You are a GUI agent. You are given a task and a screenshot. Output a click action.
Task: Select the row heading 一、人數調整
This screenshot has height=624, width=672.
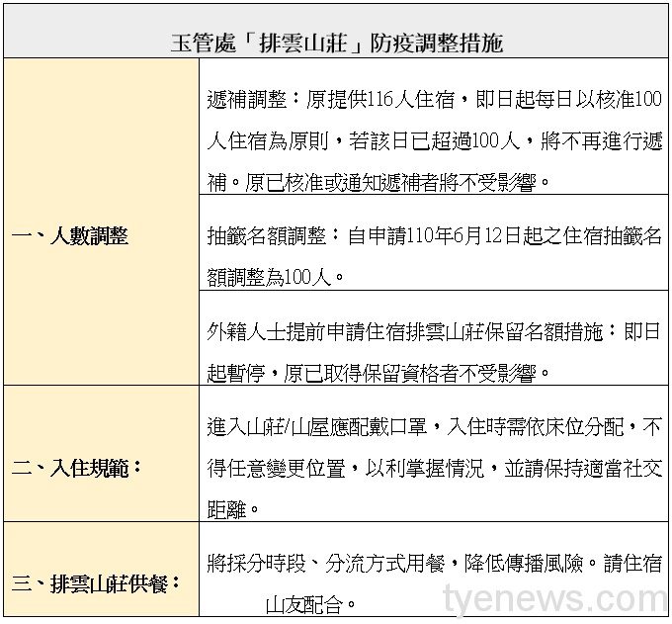coord(69,236)
